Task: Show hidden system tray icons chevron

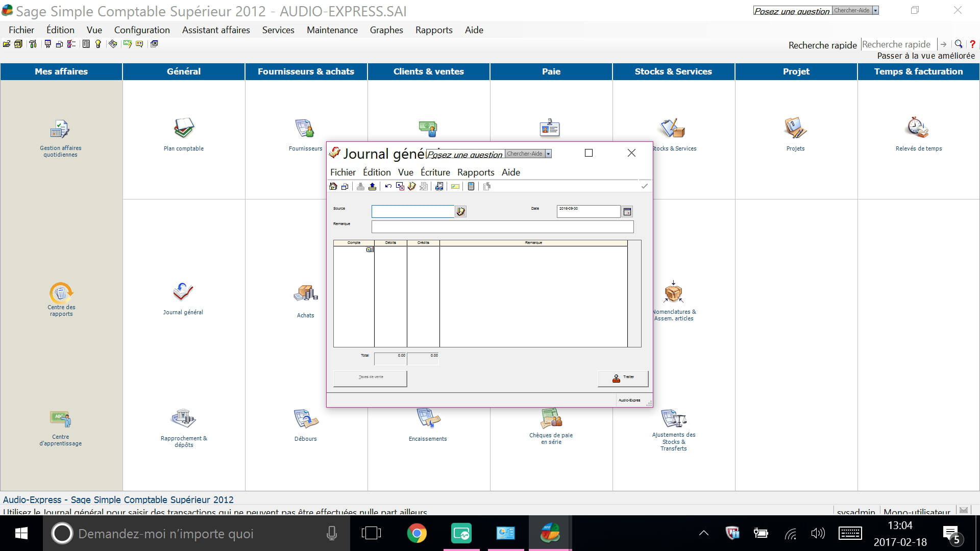Action: 703,533
